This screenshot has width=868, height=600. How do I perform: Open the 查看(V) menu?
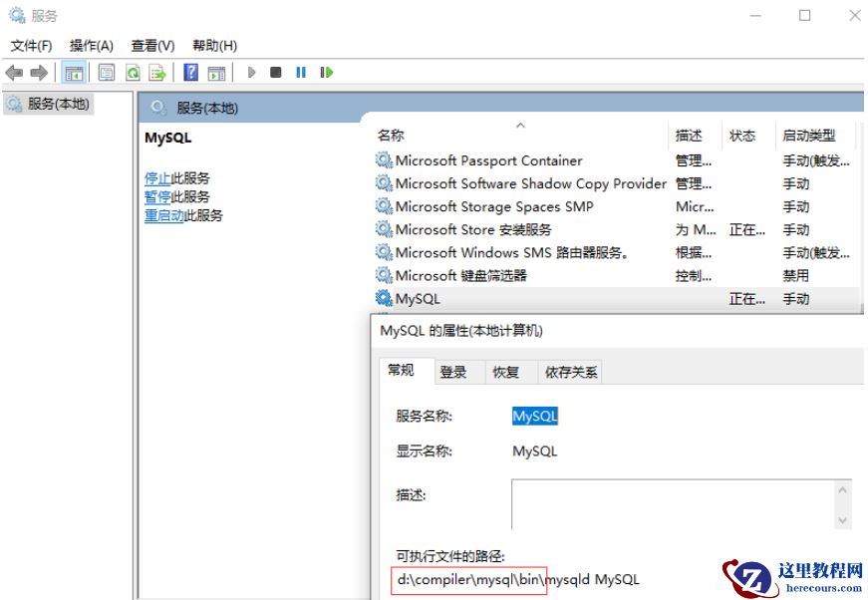coord(152,46)
